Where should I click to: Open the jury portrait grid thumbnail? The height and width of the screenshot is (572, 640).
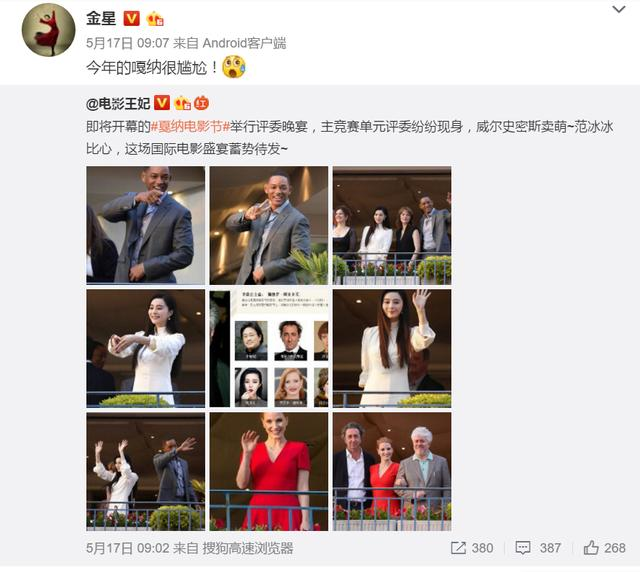269,348
